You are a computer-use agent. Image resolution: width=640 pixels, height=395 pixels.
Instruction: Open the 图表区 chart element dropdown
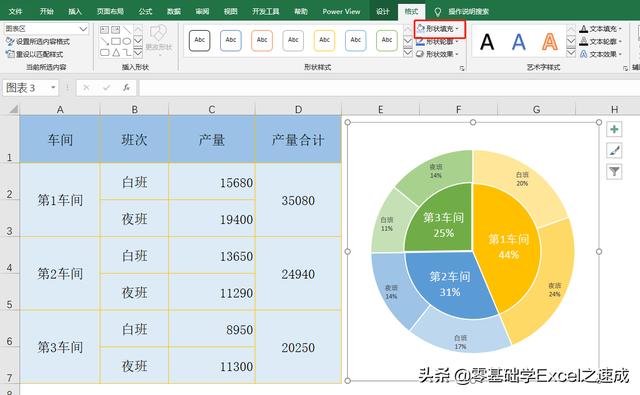(x=83, y=29)
